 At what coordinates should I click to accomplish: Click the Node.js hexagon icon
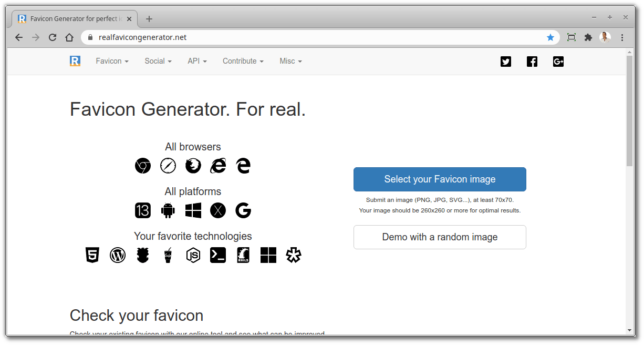(193, 255)
